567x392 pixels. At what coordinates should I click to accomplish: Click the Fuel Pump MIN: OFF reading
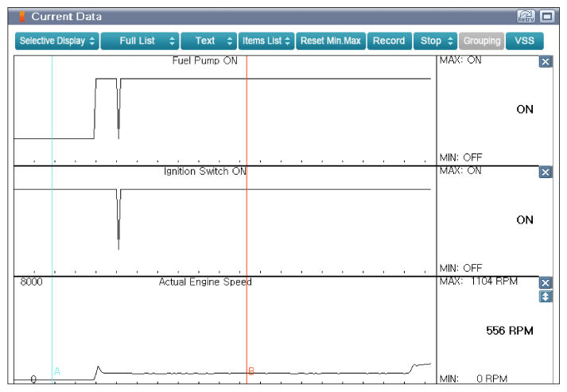[x=460, y=157]
